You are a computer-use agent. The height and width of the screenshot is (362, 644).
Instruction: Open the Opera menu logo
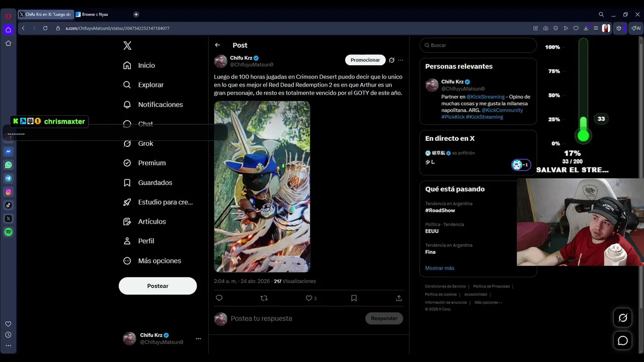8,16
